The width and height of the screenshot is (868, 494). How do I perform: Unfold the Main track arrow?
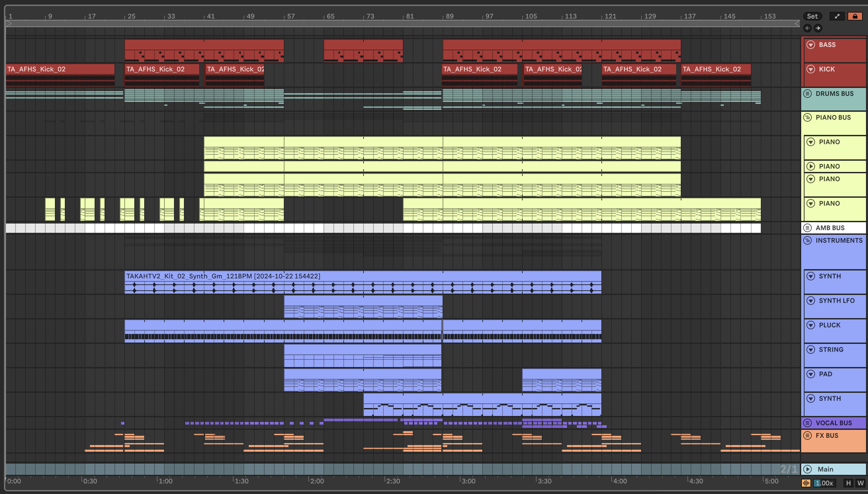[807, 469]
